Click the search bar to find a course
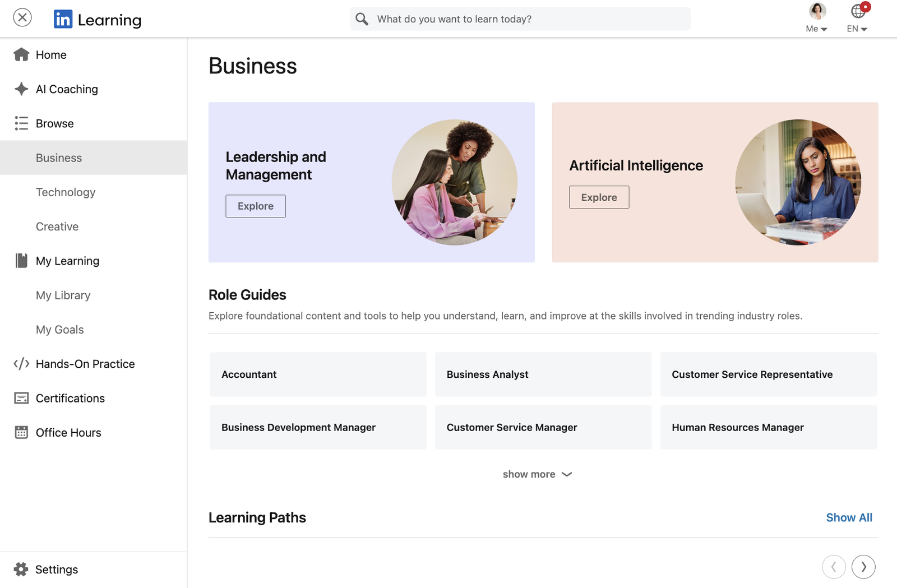The width and height of the screenshot is (897, 588). click(520, 18)
